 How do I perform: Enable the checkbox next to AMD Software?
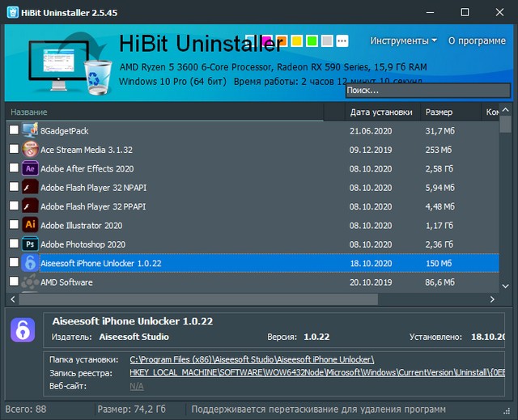tap(14, 282)
